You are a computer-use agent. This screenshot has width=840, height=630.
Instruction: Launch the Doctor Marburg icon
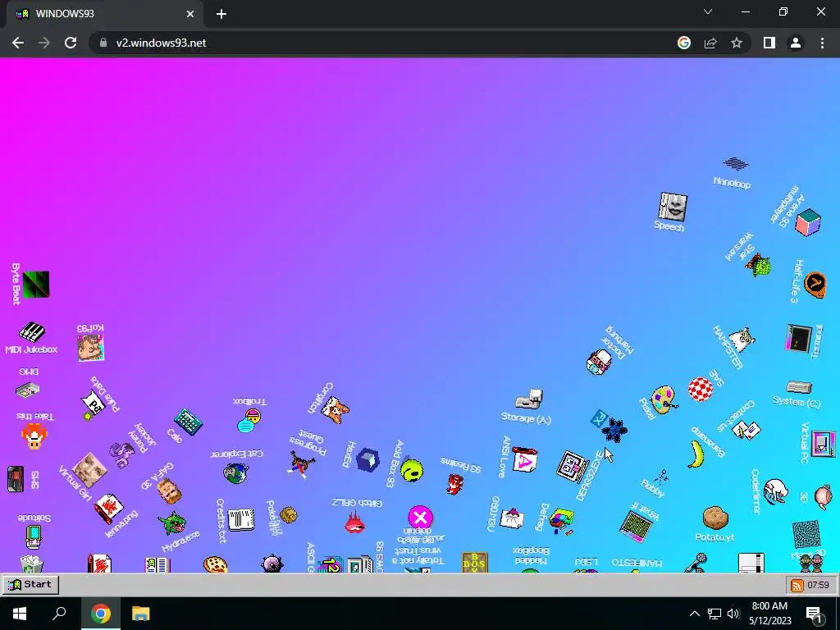click(x=598, y=362)
